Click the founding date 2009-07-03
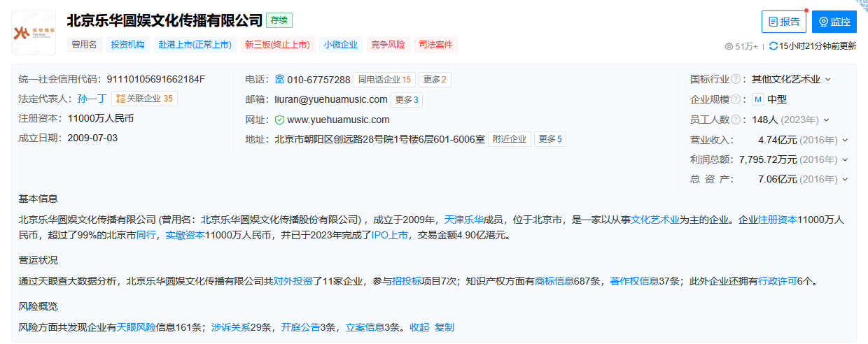The height and width of the screenshot is (344, 868). (x=92, y=138)
